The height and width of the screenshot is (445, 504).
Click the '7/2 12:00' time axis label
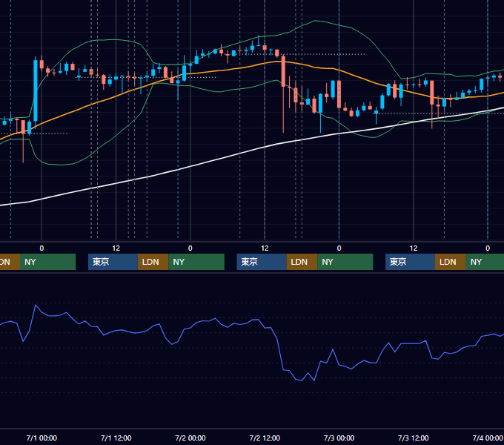tap(265, 438)
